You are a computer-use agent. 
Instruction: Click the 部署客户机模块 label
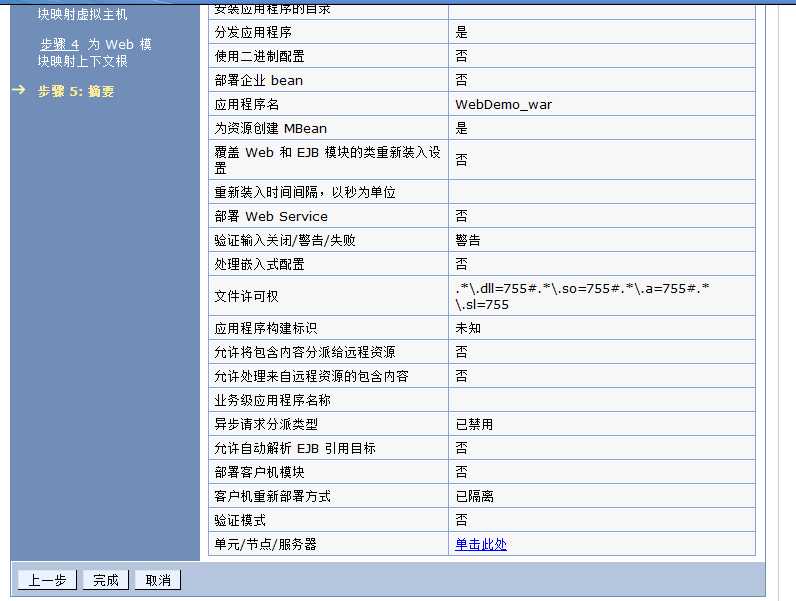coord(259,472)
